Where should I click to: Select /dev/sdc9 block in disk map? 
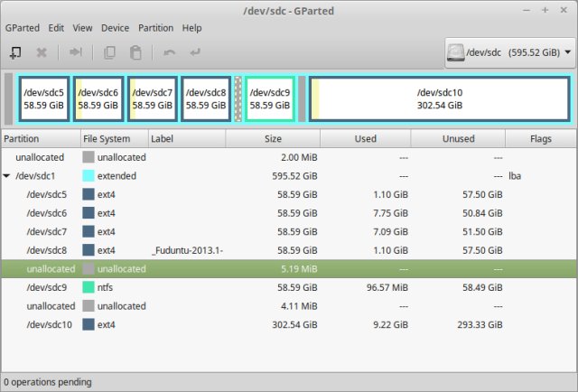pyautogui.click(x=270, y=98)
